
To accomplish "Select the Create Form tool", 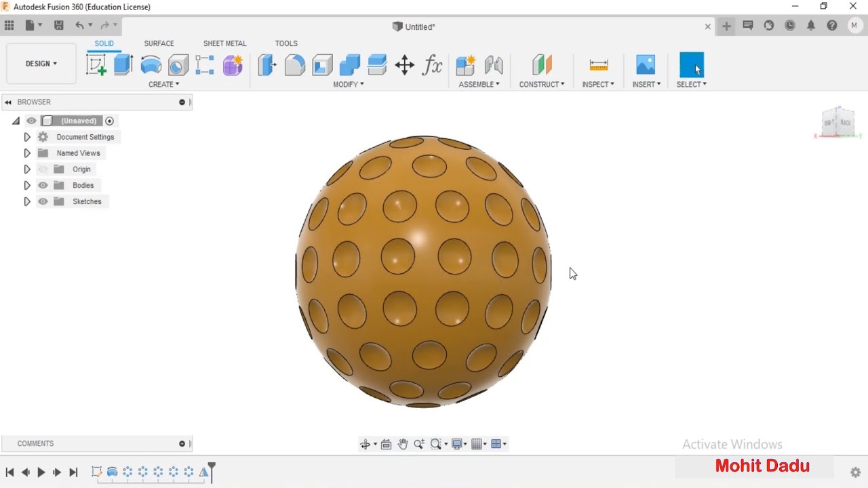I will click(233, 65).
